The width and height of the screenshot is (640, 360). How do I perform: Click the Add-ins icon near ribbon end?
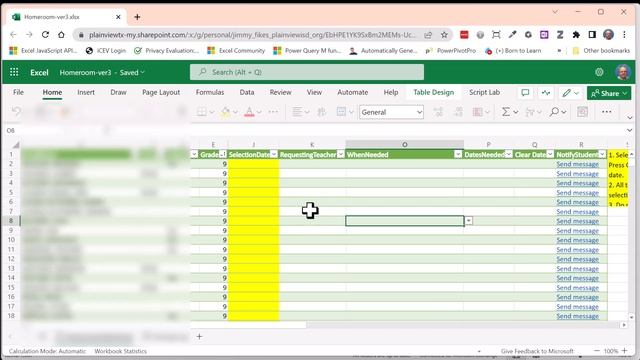tap(582, 112)
